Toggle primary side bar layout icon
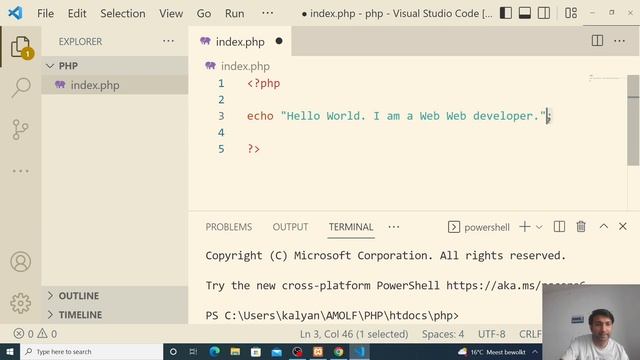The image size is (640, 360). pyautogui.click(x=506, y=13)
